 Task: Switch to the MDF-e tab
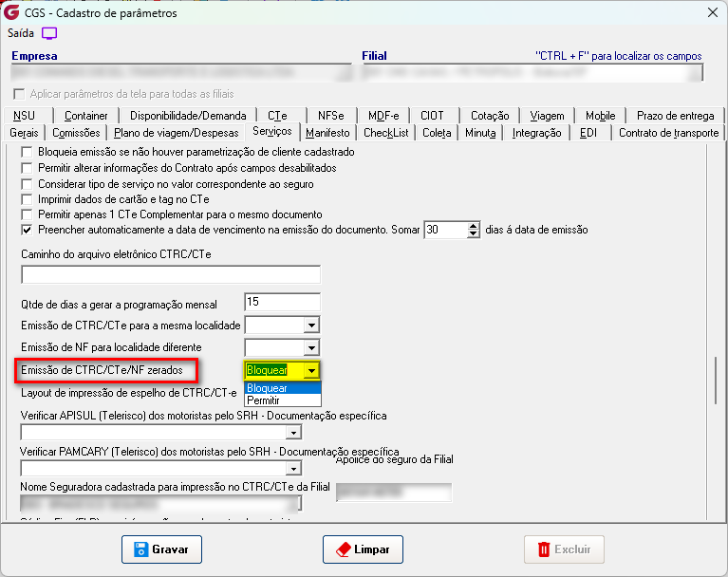point(383,116)
